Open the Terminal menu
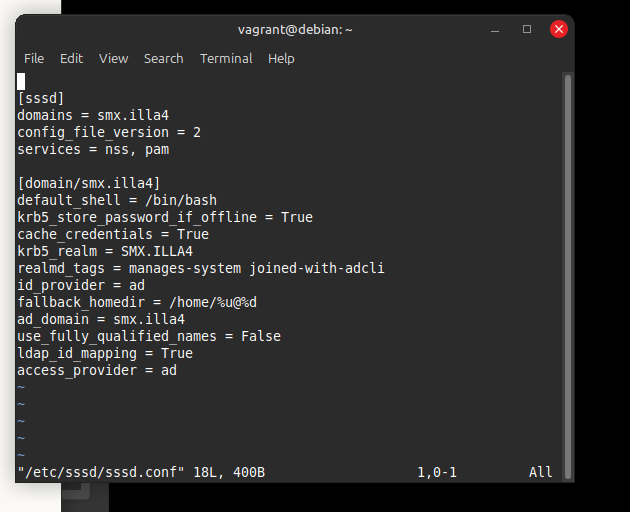 (x=226, y=58)
